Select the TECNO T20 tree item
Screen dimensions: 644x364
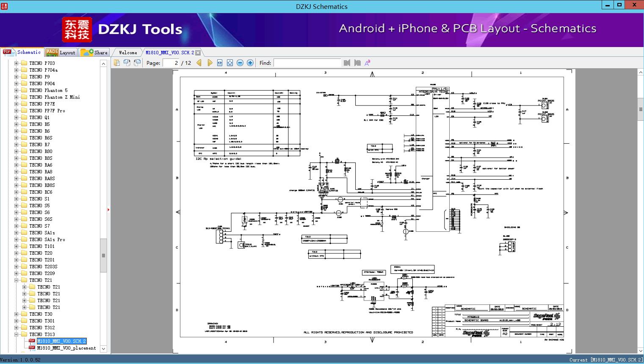[41, 253]
